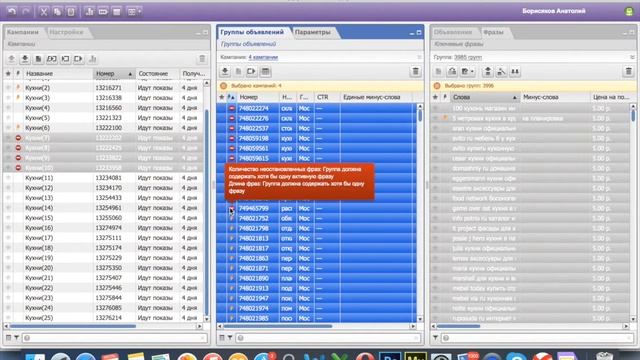Select ad group 749465799
The height and width of the screenshot is (360, 640).
253,208
